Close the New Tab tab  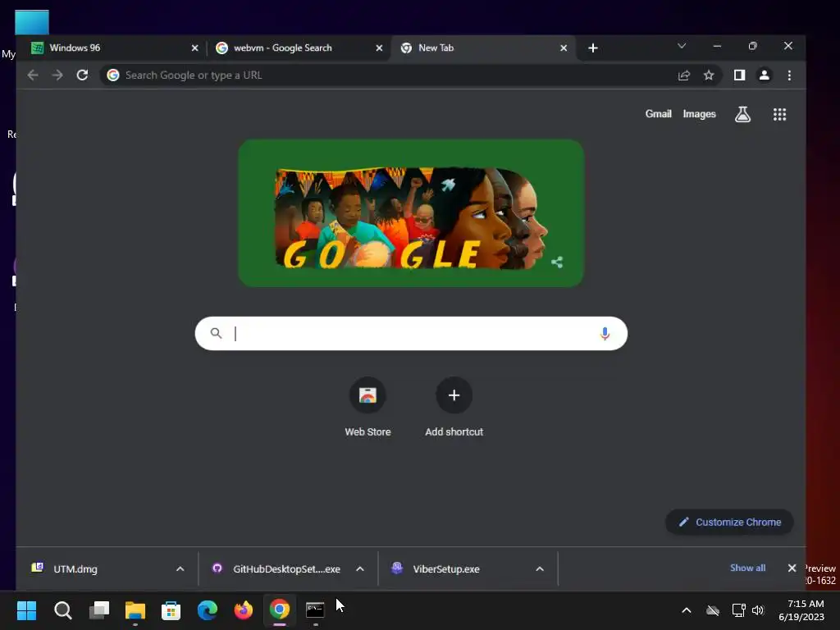(563, 48)
